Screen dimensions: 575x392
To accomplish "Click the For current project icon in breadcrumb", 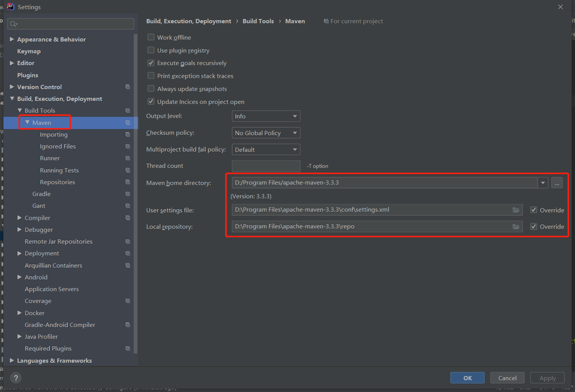I will point(326,21).
